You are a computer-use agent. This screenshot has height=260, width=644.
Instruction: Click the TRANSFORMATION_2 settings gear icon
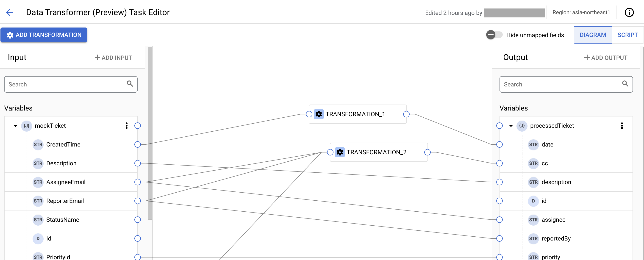tap(340, 152)
